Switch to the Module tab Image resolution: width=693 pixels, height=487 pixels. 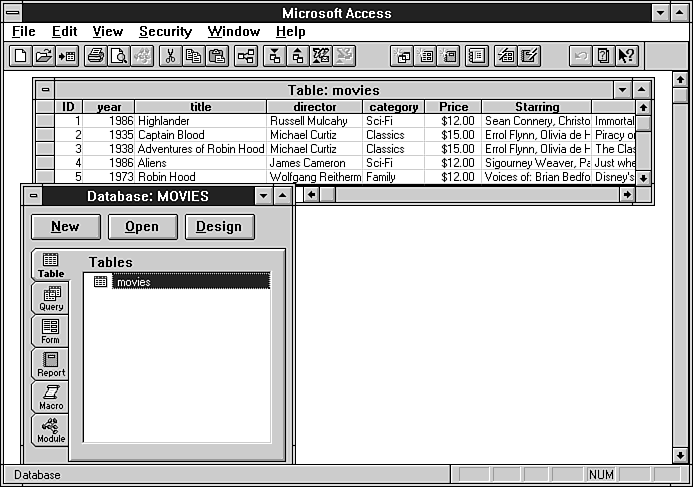[51, 431]
